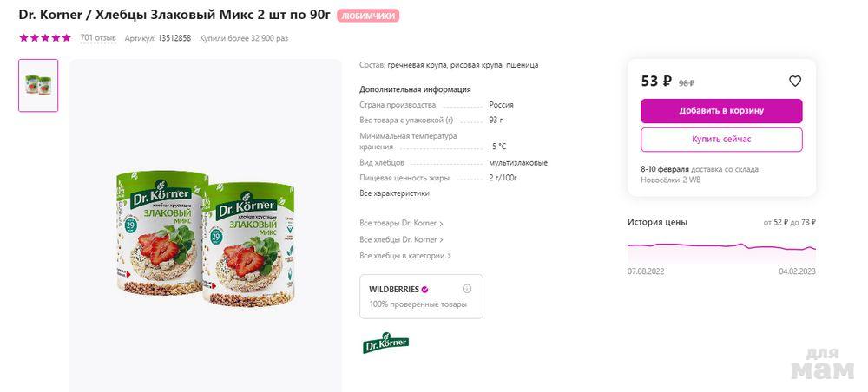Image resolution: width=868 pixels, height=392 pixels.
Task: Open Все хлебцы в категории link
Action: (404, 256)
